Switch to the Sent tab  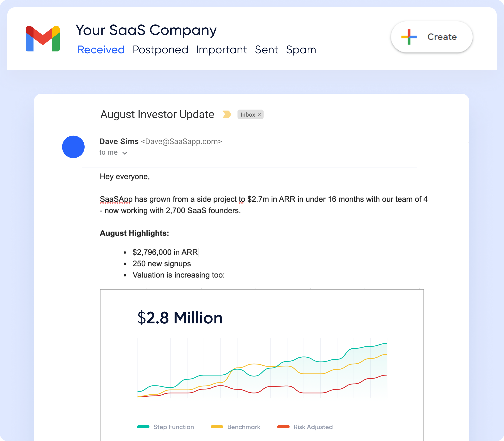click(x=267, y=50)
